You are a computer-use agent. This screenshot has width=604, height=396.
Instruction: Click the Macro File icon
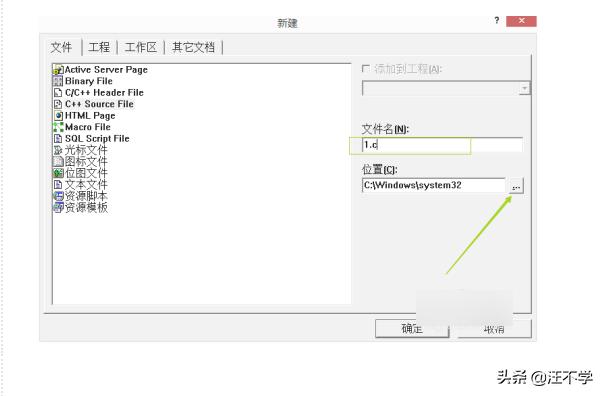58,127
